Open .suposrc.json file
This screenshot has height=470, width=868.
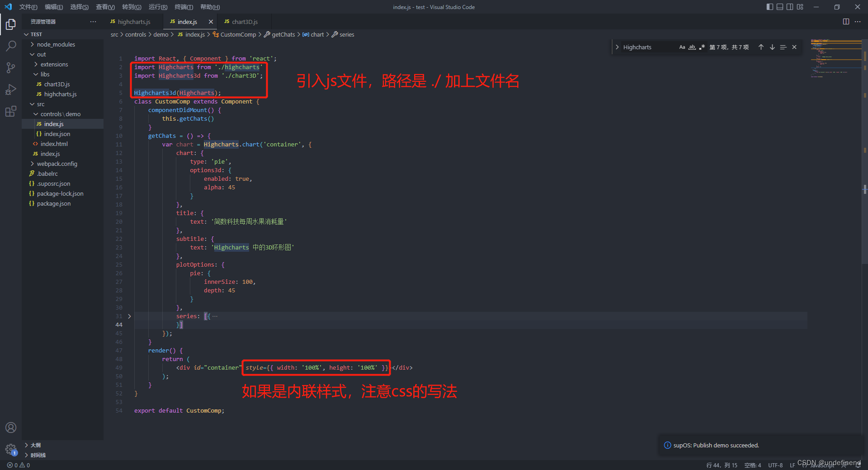tap(62, 183)
